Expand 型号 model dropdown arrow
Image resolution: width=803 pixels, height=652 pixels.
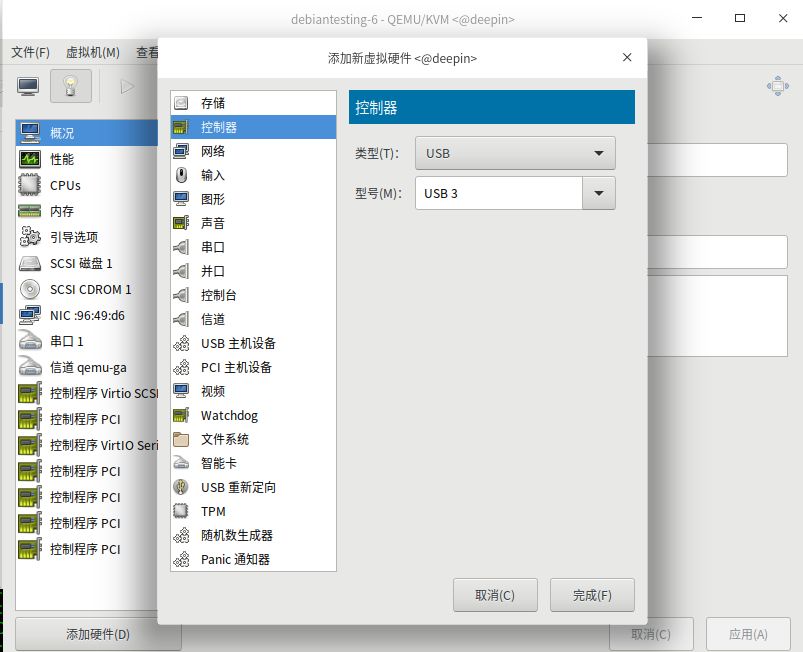599,193
